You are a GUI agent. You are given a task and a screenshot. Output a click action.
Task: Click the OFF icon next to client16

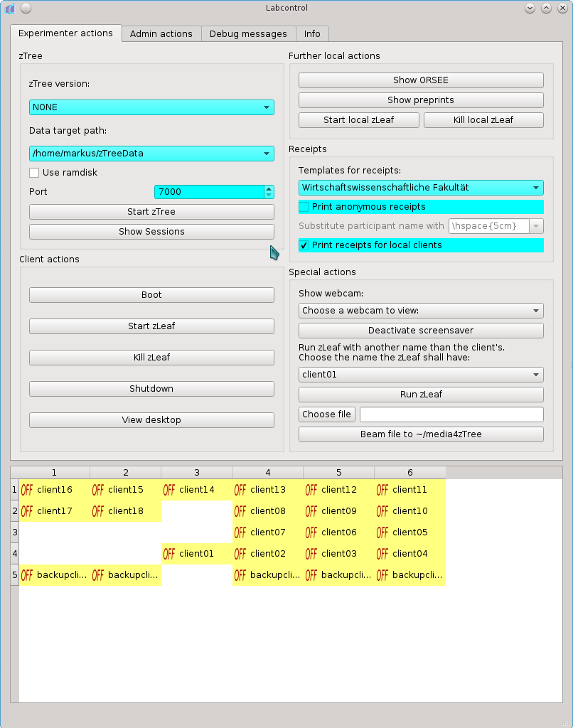(x=27, y=490)
